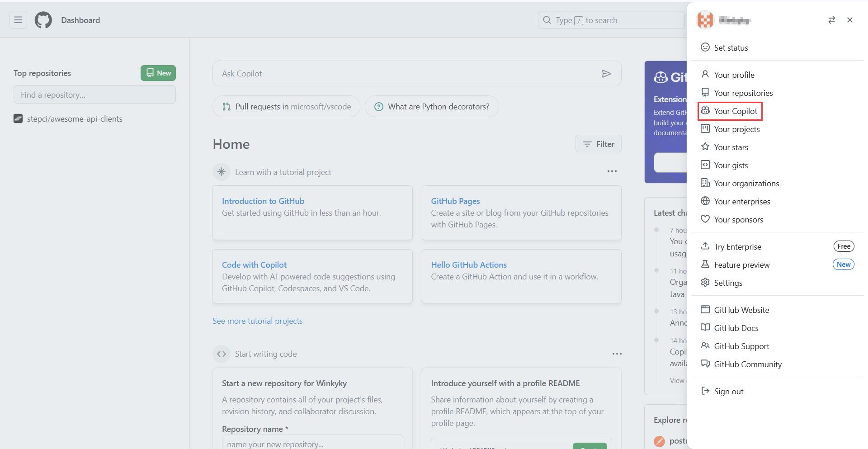Open Your profile from the menu
The height and width of the screenshot is (449, 868).
click(x=777, y=75)
